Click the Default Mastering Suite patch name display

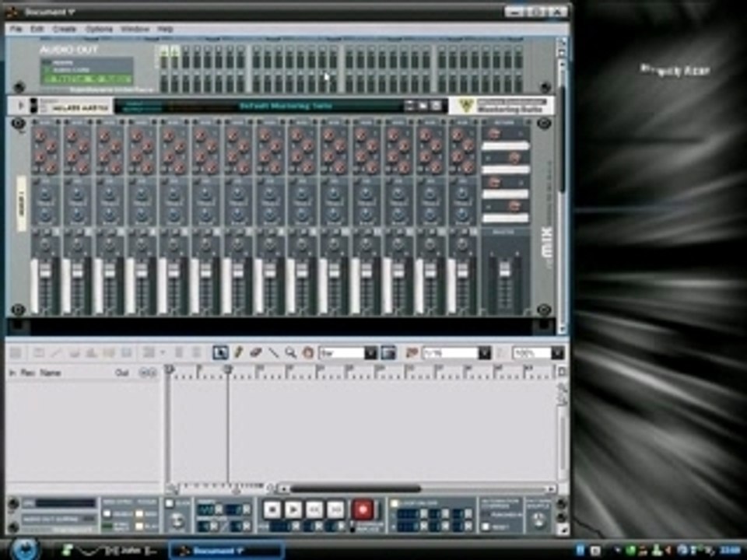pos(285,106)
